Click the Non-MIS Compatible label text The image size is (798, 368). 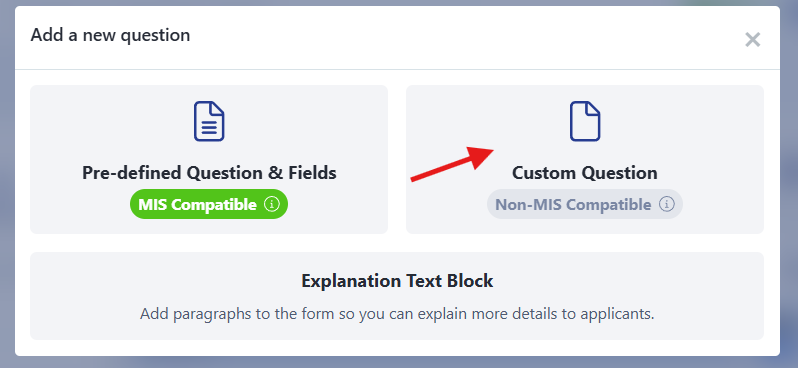point(573,205)
